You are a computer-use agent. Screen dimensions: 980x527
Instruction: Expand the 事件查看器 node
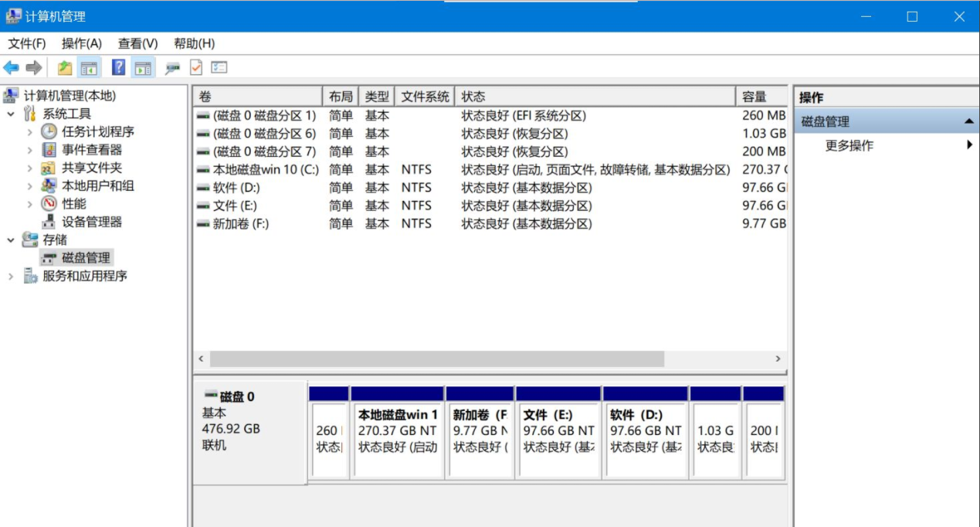tap(30, 150)
